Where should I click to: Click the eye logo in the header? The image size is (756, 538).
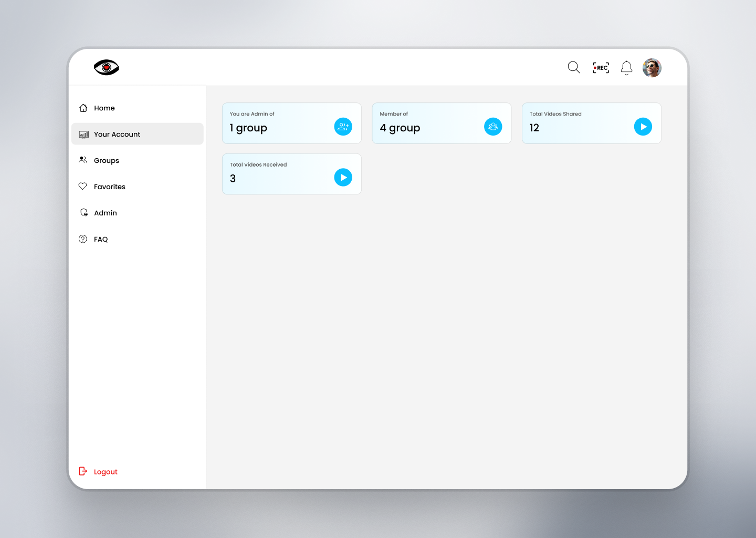click(107, 67)
